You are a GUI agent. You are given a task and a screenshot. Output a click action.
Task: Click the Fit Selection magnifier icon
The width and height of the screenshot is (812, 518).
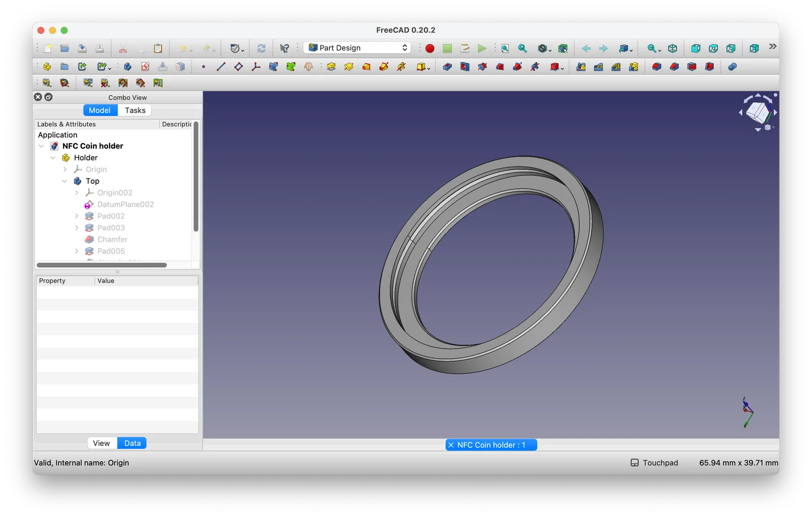pyautogui.click(x=522, y=48)
